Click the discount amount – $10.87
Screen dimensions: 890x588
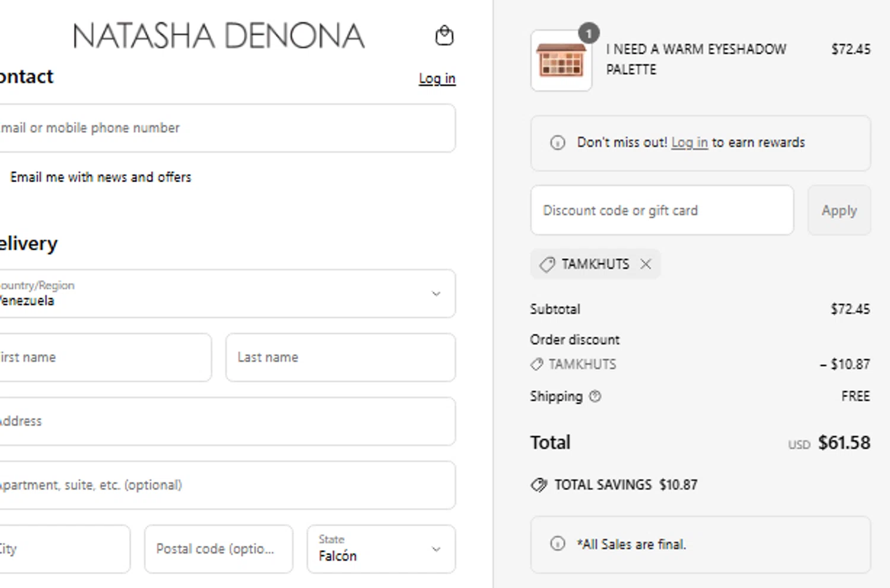tap(845, 364)
